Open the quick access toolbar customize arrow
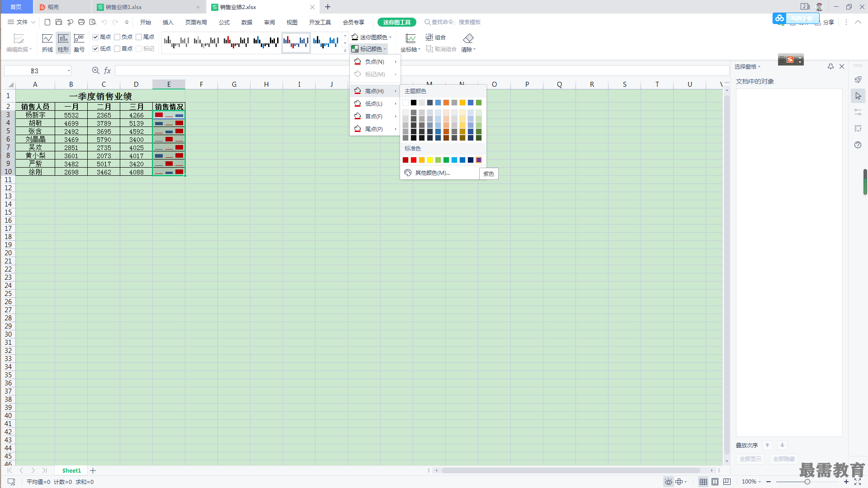Screen dimensions: 868x488 [x=127, y=22]
